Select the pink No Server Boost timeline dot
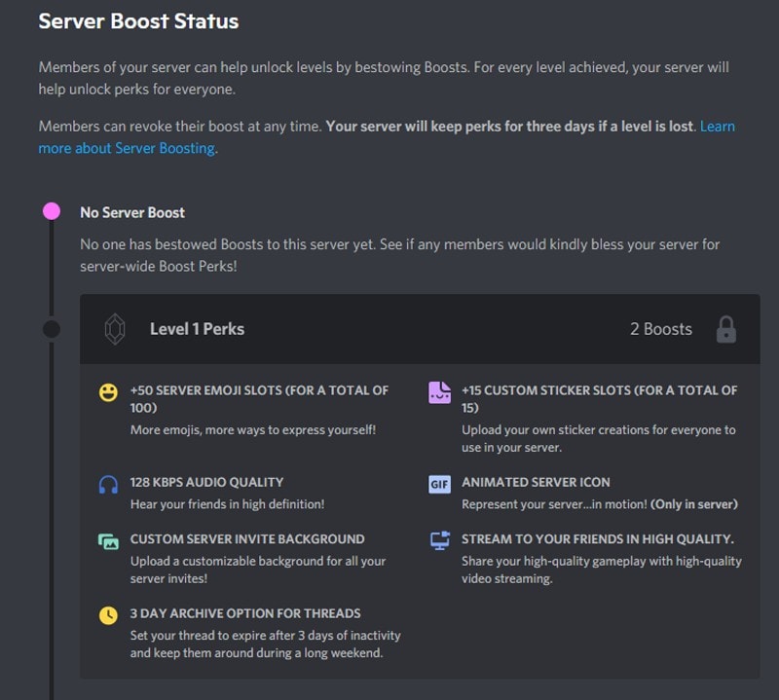The width and height of the screenshot is (779, 700). (x=52, y=212)
